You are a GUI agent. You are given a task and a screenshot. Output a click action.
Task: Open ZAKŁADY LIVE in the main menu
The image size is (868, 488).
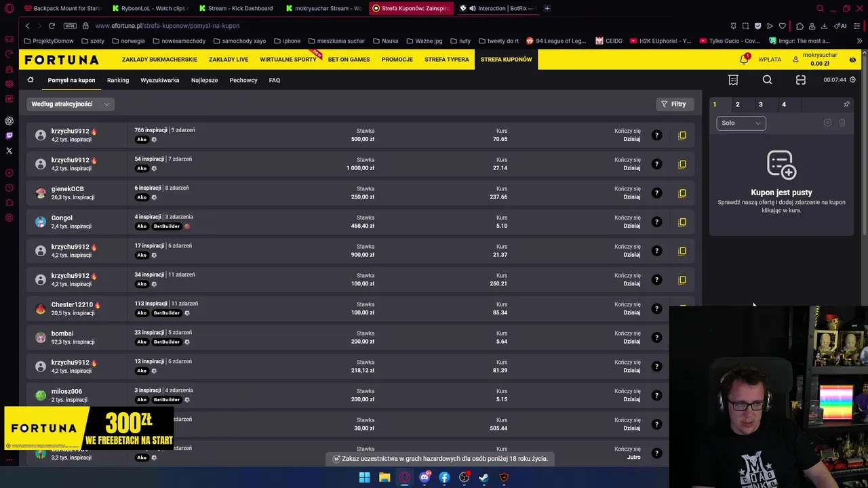coord(229,59)
